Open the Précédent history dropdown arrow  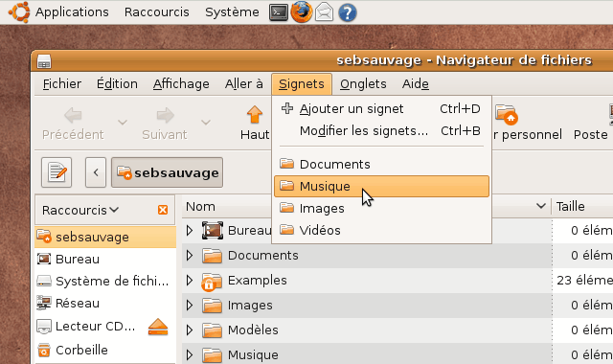click(x=123, y=123)
